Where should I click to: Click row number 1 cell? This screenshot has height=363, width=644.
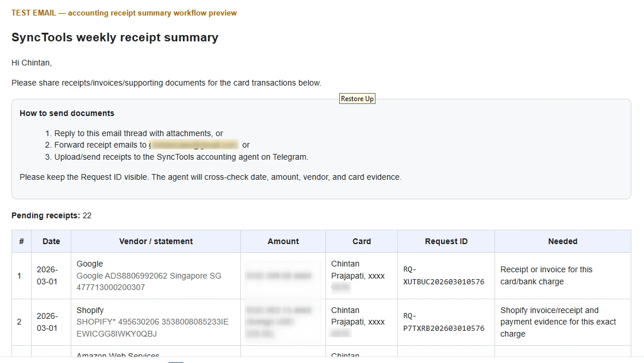[x=21, y=276]
